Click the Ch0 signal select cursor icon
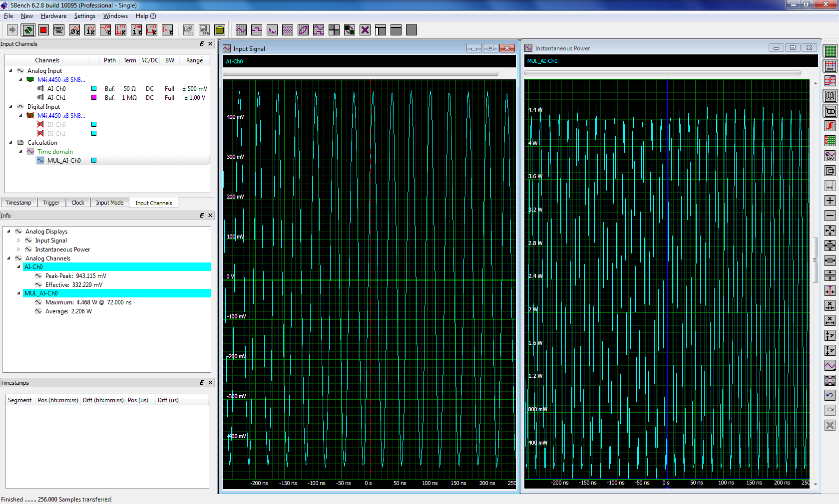The height and width of the screenshot is (504, 839). click(x=830, y=156)
